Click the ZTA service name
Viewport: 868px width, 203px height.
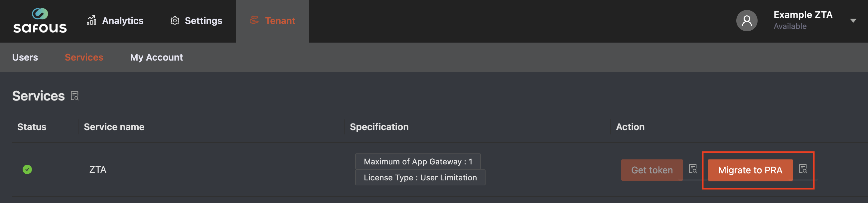(98, 170)
